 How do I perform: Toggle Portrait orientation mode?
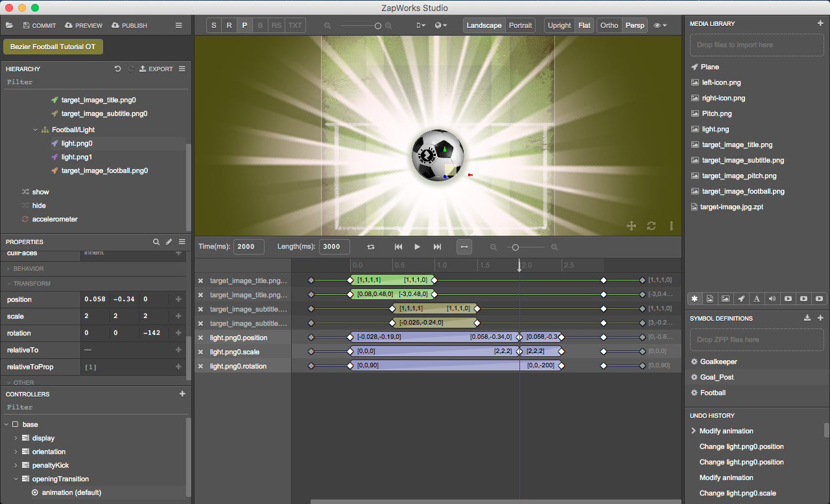[x=520, y=25]
